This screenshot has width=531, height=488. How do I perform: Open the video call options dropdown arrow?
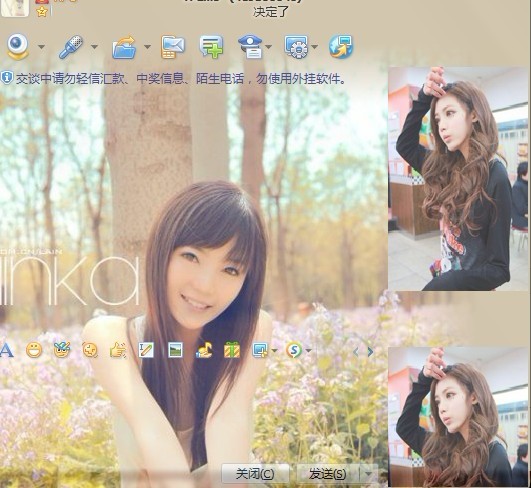[x=41, y=47]
